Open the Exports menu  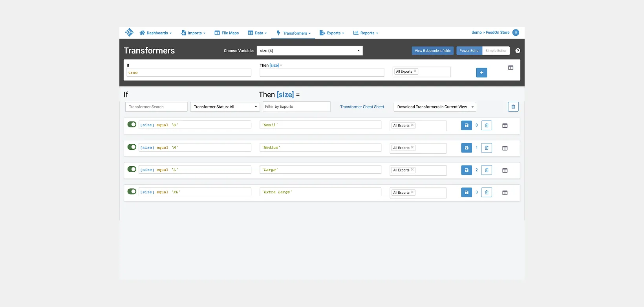coord(332,33)
